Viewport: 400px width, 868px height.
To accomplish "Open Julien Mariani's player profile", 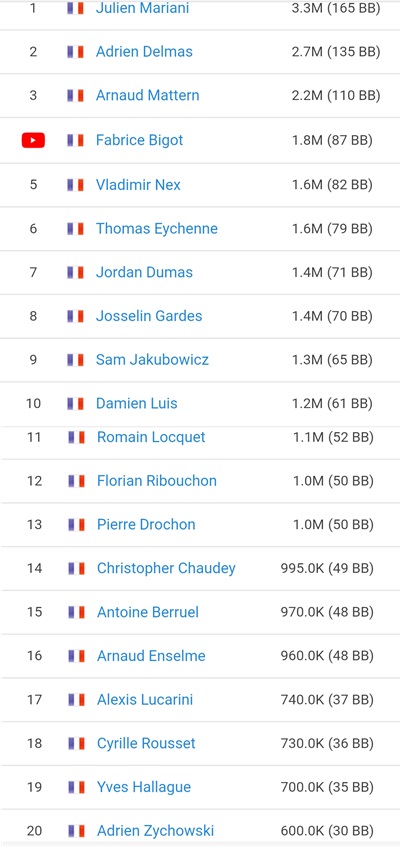I will click(142, 8).
